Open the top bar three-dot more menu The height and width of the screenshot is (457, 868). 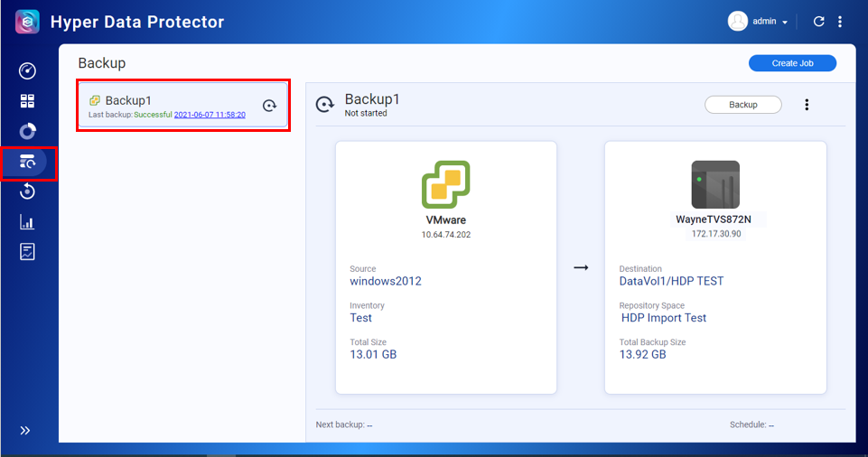click(x=841, y=22)
